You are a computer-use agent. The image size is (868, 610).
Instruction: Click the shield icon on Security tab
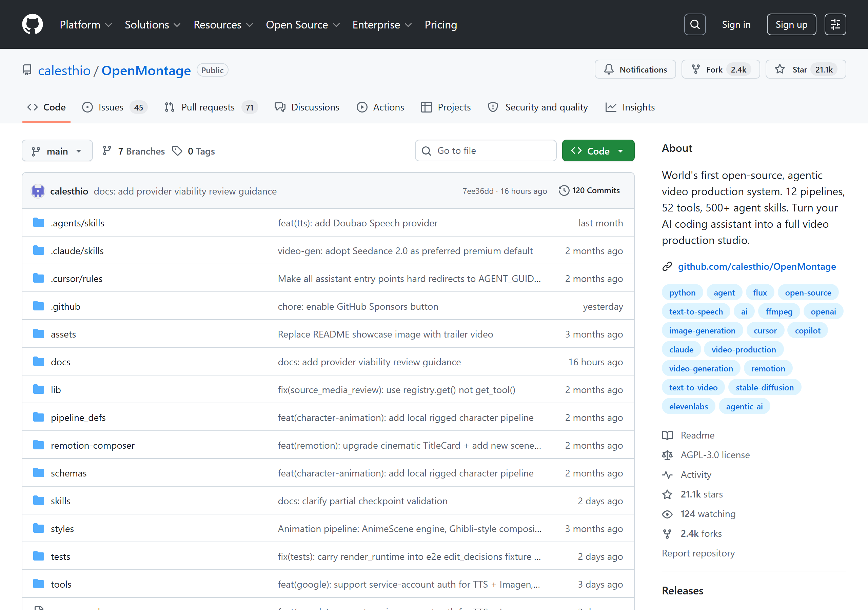point(493,107)
